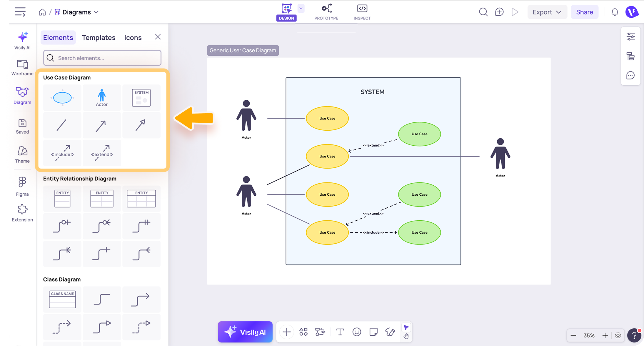Viewport: 644px width, 346px height.
Task: Select the SYSTEM title text on canvas
Action: 372,92
